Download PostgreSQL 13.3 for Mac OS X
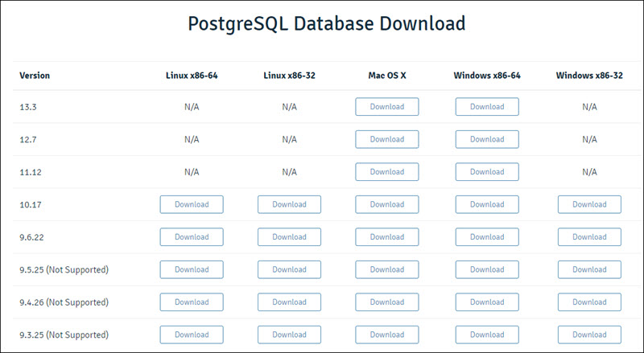Screen dimensions: 644x353 click(x=387, y=107)
